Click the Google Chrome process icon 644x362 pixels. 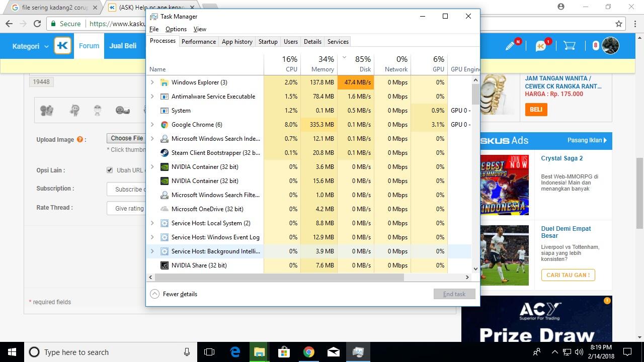coord(164,125)
